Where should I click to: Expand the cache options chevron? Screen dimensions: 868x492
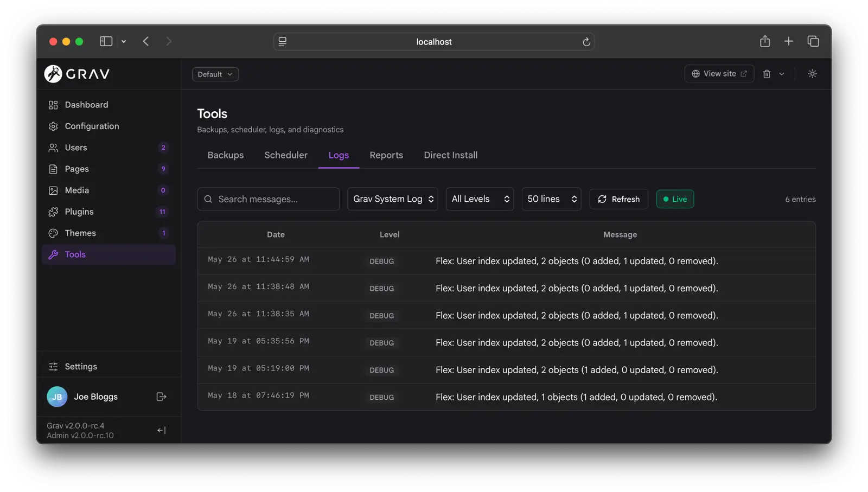[x=782, y=74]
